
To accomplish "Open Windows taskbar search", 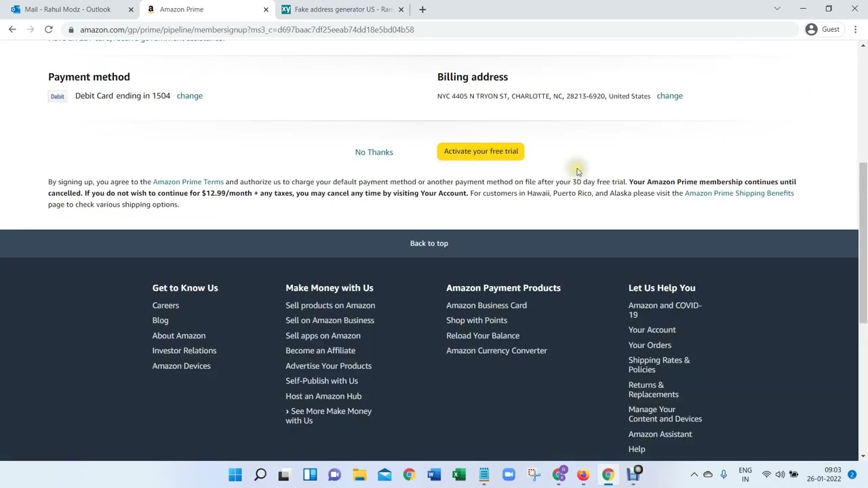I will coord(260,474).
